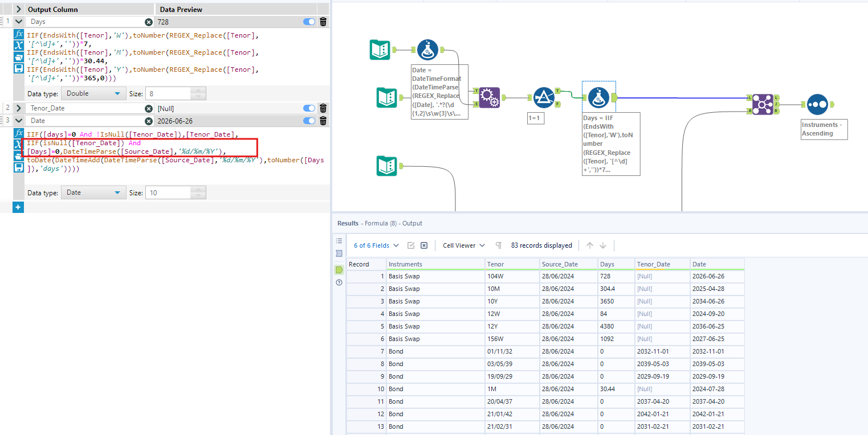Screen dimensions: 868x435
Task: Open the functions fx panel in Formula editor
Action: (x=18, y=35)
